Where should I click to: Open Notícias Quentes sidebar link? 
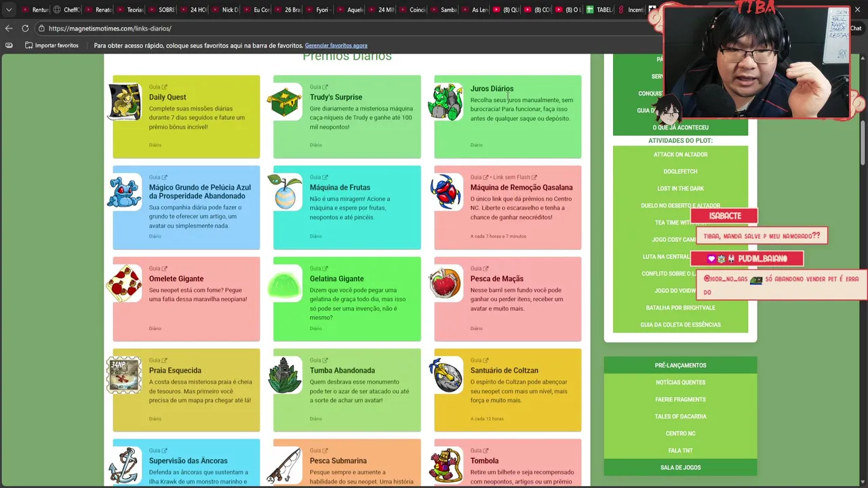click(x=680, y=382)
